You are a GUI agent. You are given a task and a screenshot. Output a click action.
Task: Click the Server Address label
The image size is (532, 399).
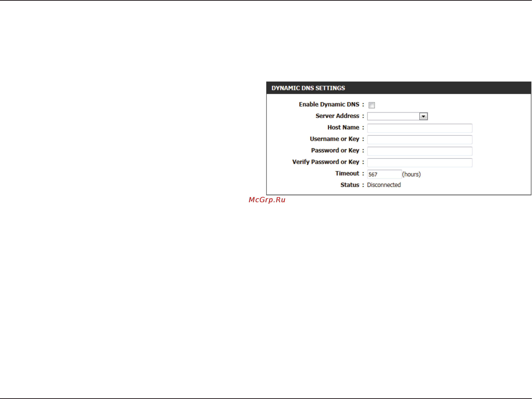337,116
